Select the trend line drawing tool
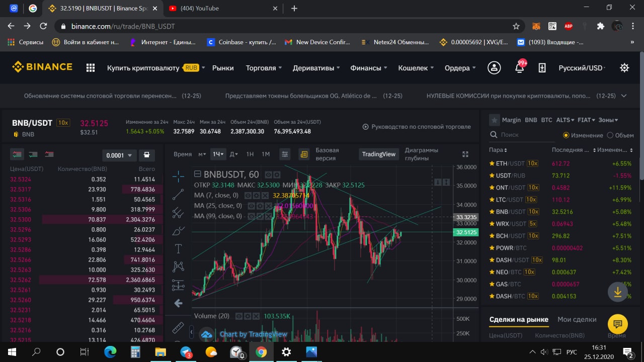 point(178,194)
